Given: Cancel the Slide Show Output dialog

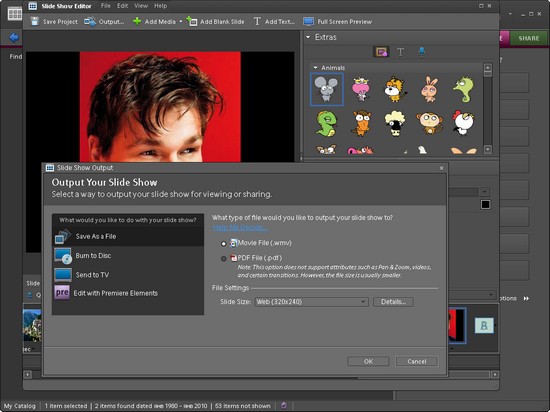Looking at the screenshot, I should (x=417, y=361).
